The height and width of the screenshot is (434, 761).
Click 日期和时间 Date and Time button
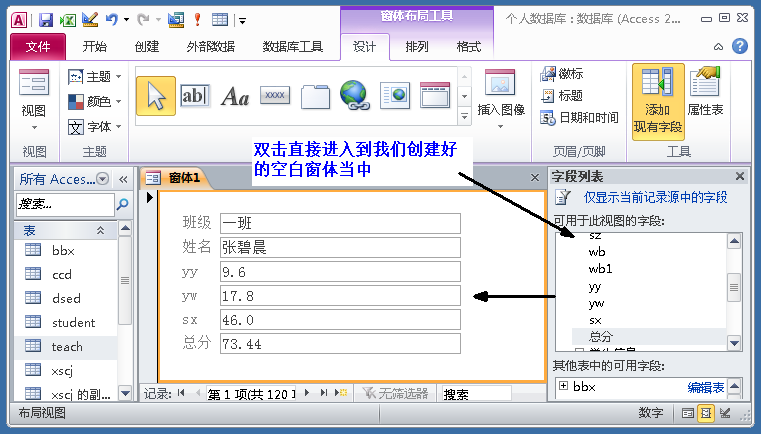pos(579,117)
